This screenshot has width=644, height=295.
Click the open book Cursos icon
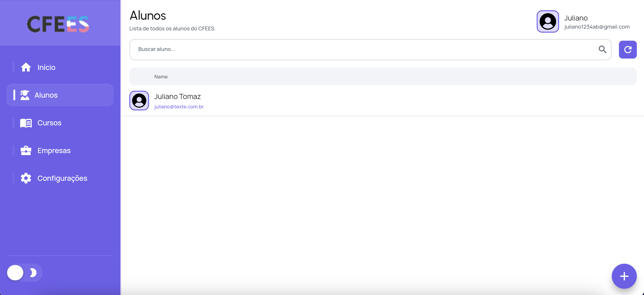26,123
